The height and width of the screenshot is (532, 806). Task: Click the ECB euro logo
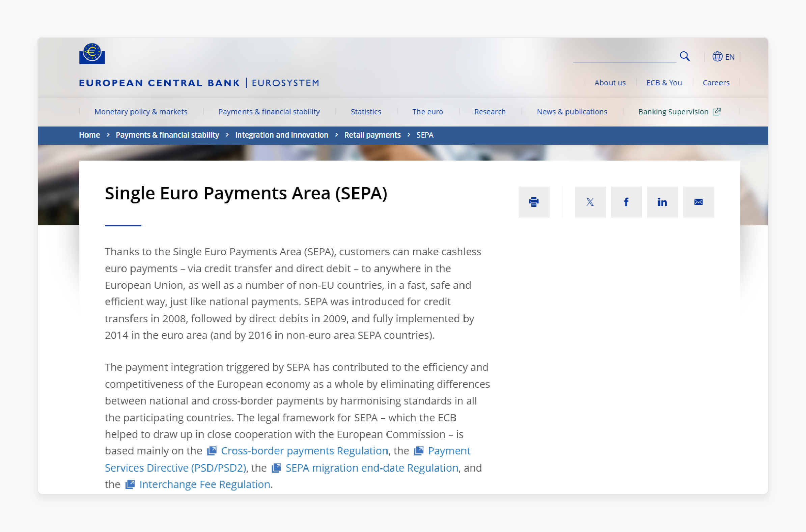[x=92, y=54]
